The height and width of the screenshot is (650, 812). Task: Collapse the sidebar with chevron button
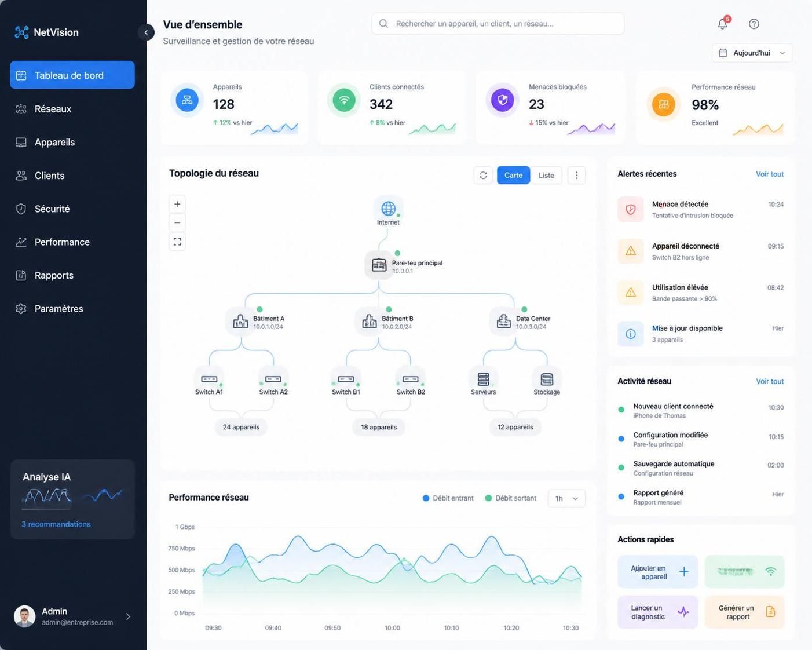pos(146,32)
